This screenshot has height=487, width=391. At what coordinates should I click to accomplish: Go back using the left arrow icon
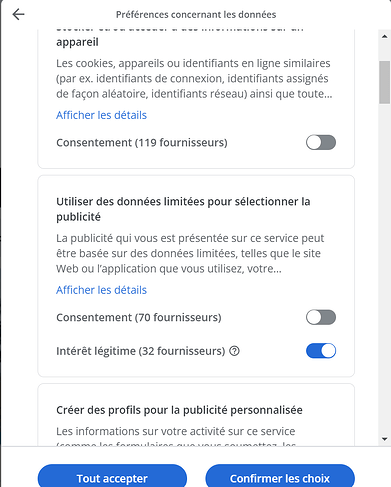[18, 14]
